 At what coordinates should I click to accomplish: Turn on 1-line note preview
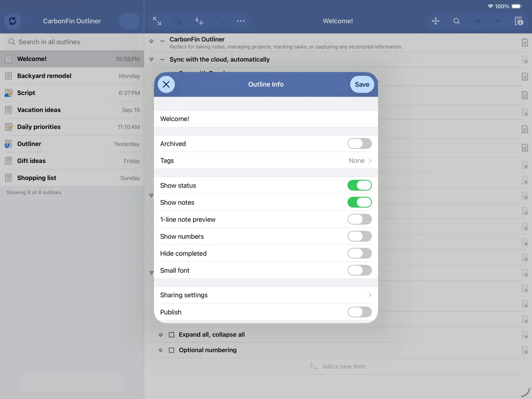pos(359,219)
